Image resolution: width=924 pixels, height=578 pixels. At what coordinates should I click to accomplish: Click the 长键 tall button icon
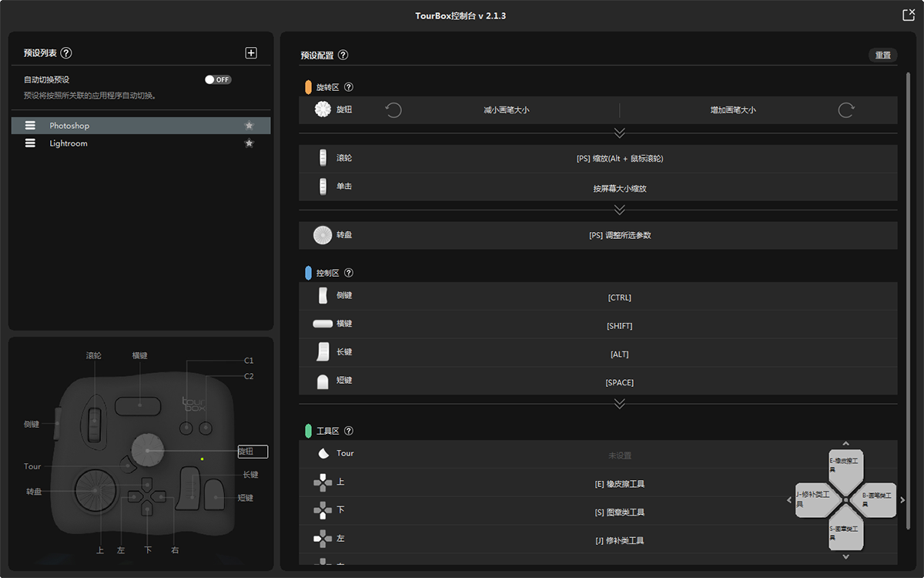pos(323,353)
